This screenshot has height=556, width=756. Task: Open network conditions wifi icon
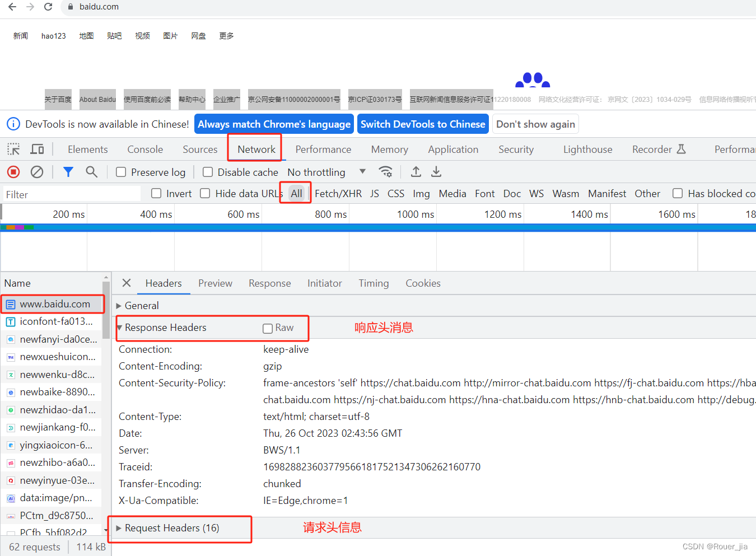(x=385, y=171)
